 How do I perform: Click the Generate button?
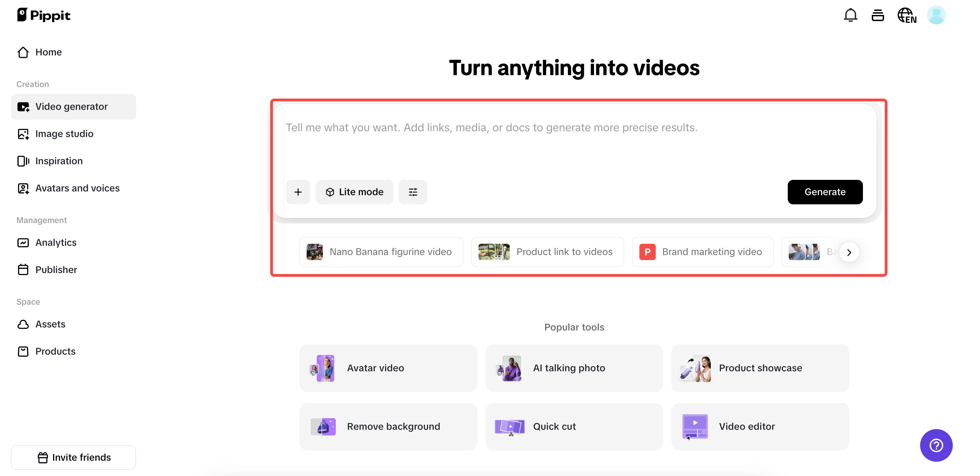point(825,192)
